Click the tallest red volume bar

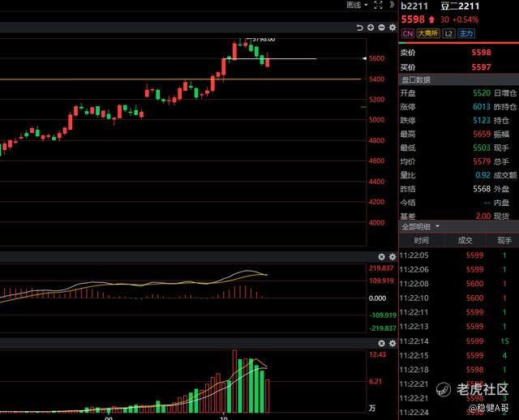(x=234, y=381)
